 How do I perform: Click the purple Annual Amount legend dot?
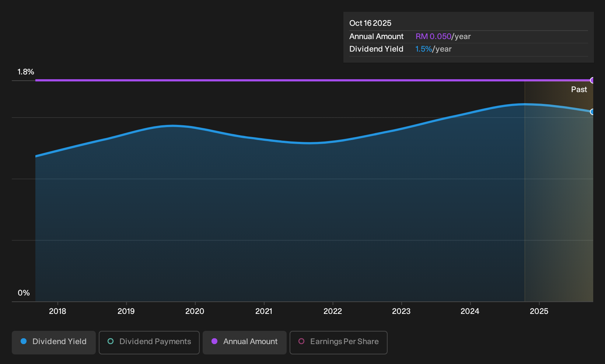pyautogui.click(x=214, y=342)
